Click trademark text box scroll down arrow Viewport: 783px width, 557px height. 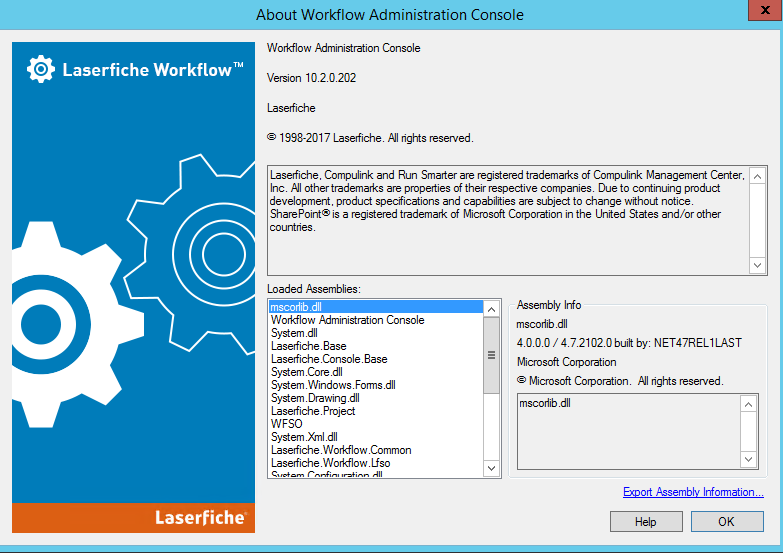click(x=757, y=265)
